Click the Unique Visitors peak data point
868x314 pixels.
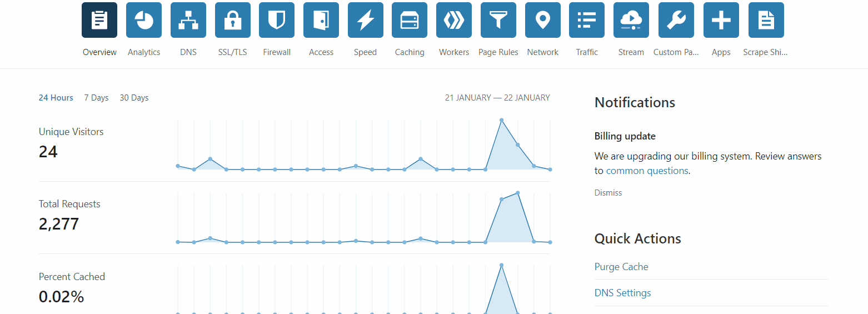click(501, 120)
